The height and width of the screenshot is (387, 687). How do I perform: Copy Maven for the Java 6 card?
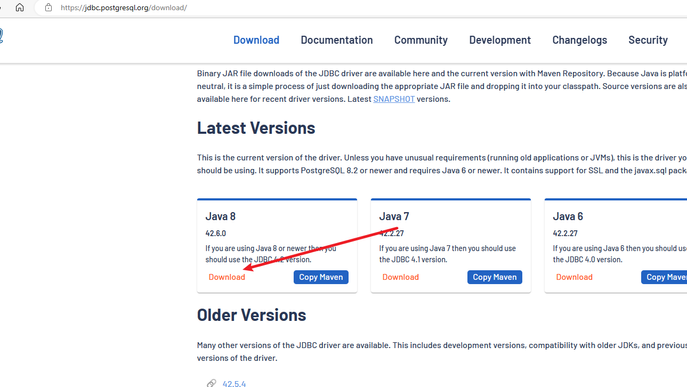pyautogui.click(x=664, y=277)
